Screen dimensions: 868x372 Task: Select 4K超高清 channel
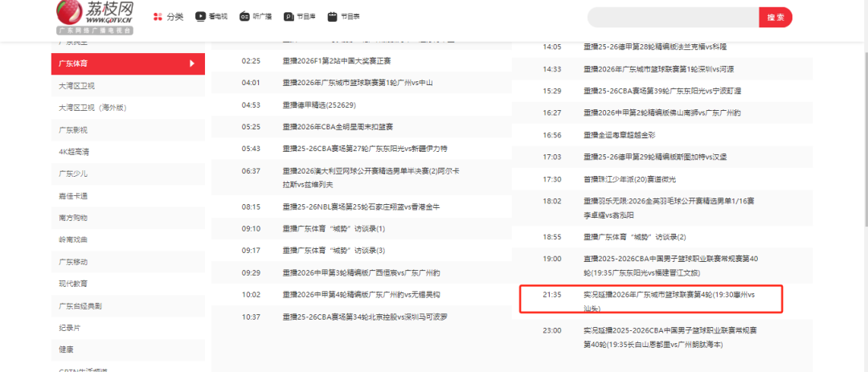click(128, 152)
